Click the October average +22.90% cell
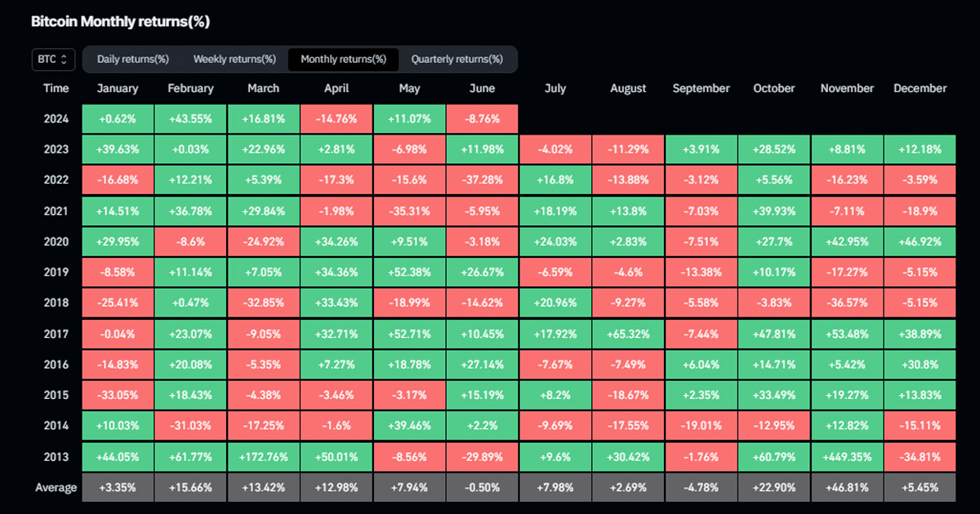Screen dimensions: 980x514 pyautogui.click(x=774, y=488)
